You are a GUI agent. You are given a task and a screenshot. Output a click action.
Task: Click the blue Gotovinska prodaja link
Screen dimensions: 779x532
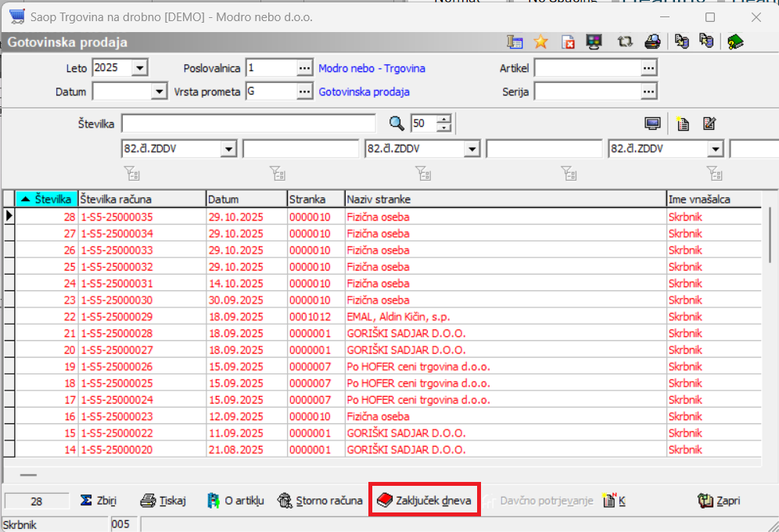tap(364, 92)
